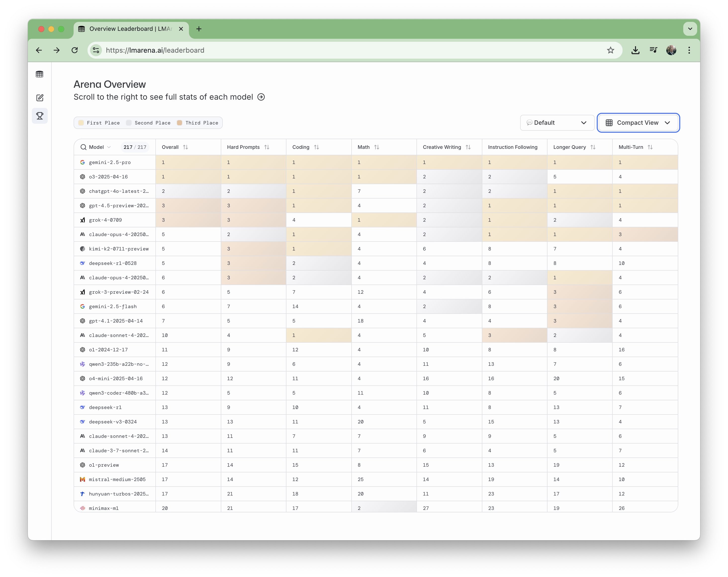The image size is (728, 577).
Task: Bookmark page with star icon
Action: point(610,50)
